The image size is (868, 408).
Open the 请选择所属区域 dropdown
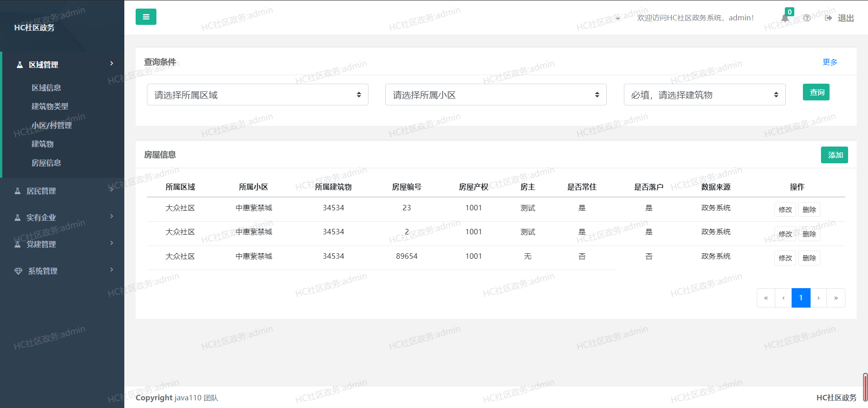(258, 95)
